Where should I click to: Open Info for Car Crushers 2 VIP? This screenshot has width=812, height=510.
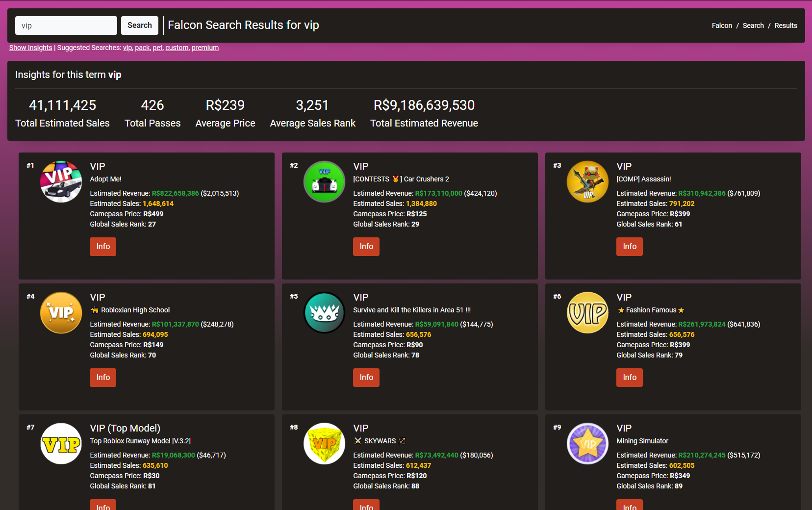coord(366,247)
